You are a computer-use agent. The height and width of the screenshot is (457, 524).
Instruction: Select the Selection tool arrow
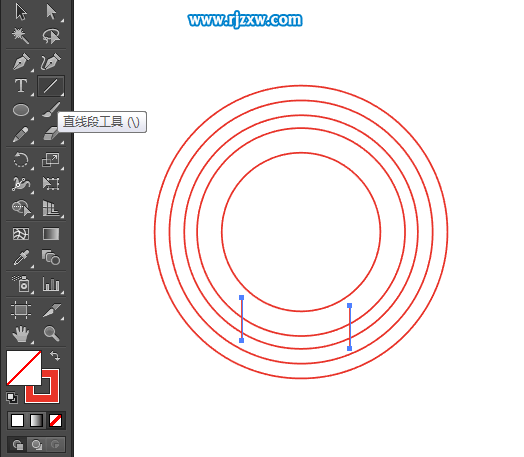(x=21, y=12)
